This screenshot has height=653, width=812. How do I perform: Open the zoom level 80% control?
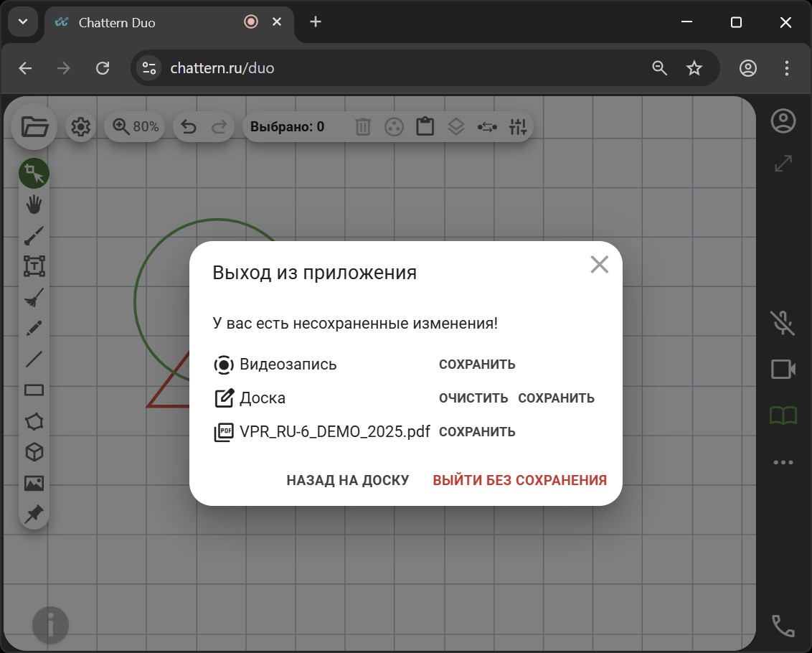coord(134,126)
